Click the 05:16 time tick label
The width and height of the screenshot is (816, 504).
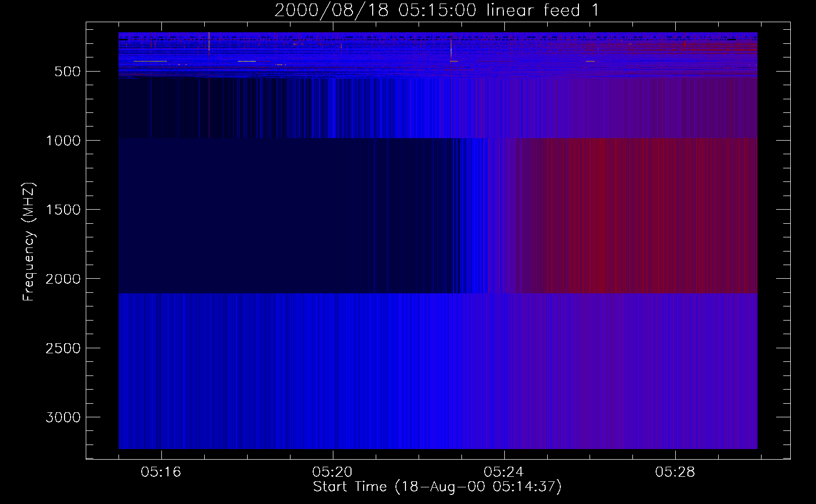click(161, 472)
